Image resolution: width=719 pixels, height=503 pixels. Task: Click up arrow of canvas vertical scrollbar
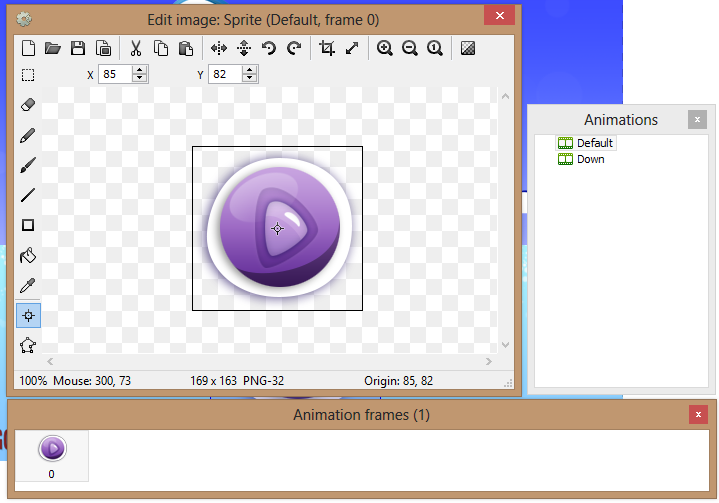506,96
